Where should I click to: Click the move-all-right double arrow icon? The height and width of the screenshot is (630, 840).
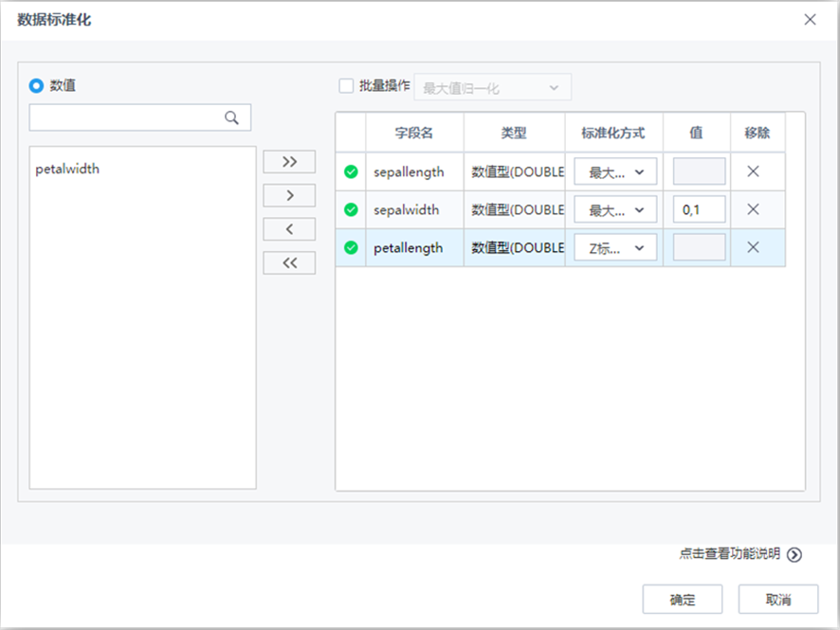[288, 161]
